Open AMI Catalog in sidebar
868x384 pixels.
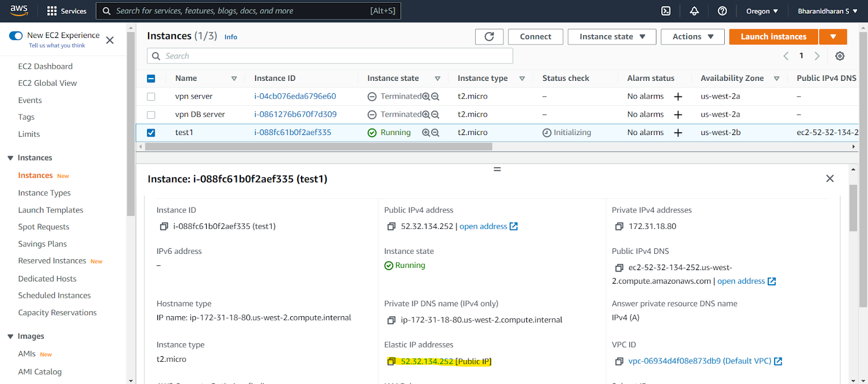coord(40,372)
